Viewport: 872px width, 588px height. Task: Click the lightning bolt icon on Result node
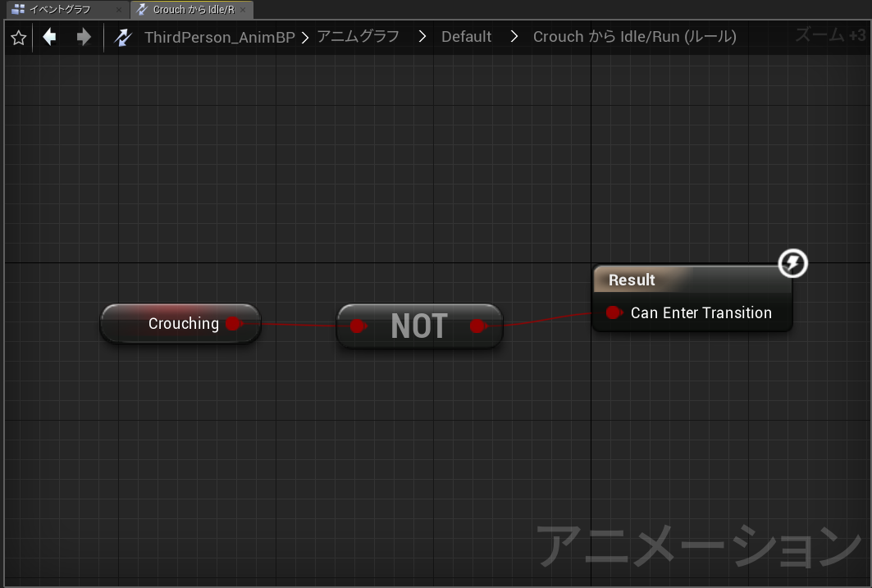click(x=792, y=263)
